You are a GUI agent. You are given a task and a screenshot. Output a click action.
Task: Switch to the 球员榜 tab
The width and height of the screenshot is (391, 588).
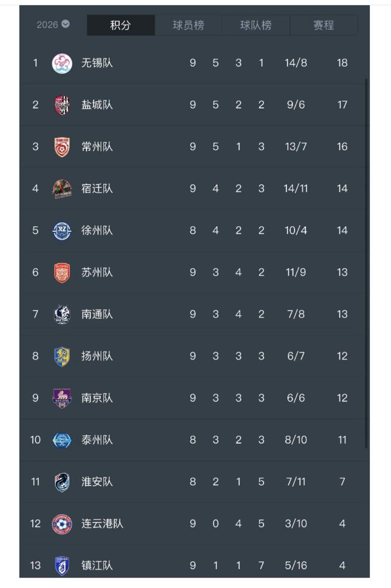(188, 25)
